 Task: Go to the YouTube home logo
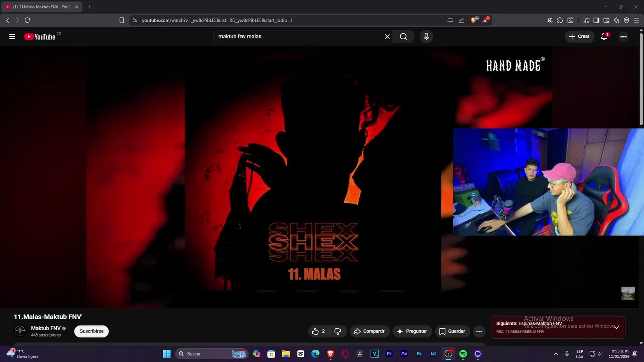point(40,36)
